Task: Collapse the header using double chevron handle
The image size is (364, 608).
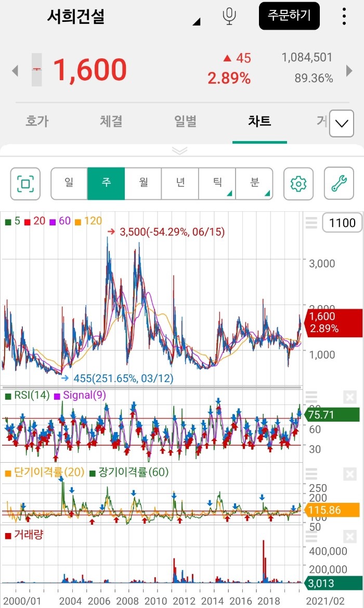Action: click(x=180, y=150)
